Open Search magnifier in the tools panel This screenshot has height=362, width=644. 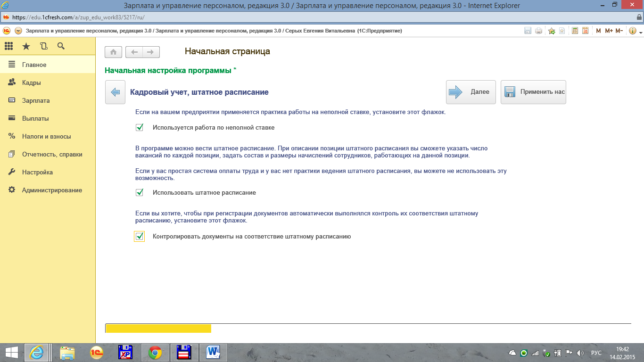61,46
